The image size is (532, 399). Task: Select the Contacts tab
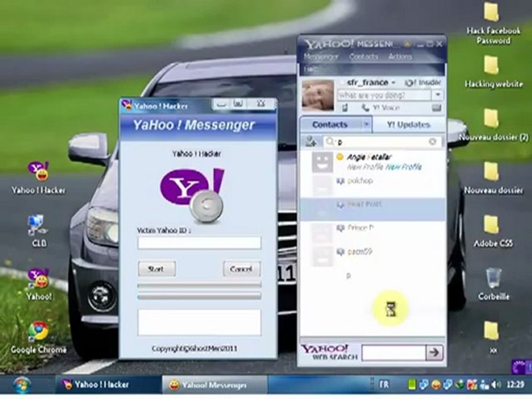tap(330, 125)
